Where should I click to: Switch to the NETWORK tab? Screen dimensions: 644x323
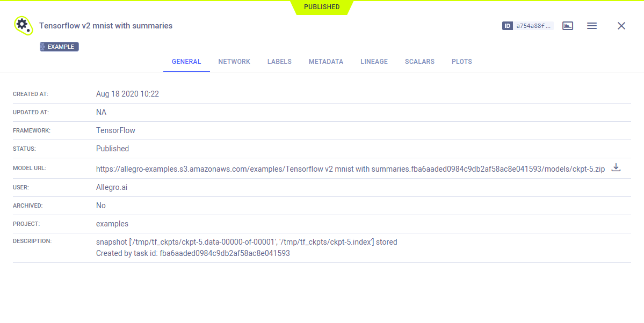(234, 62)
